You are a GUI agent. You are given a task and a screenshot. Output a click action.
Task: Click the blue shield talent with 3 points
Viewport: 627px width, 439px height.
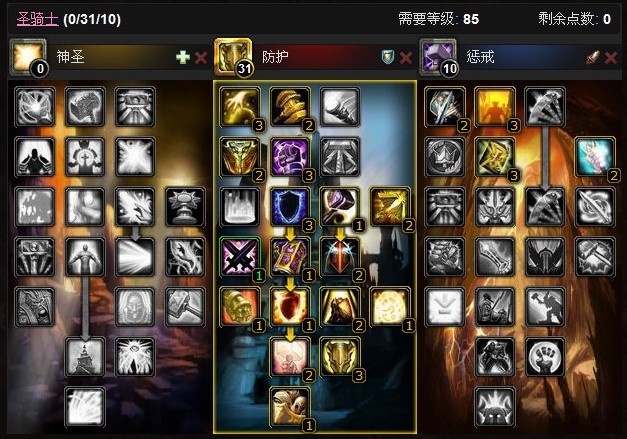pyautogui.click(x=290, y=207)
